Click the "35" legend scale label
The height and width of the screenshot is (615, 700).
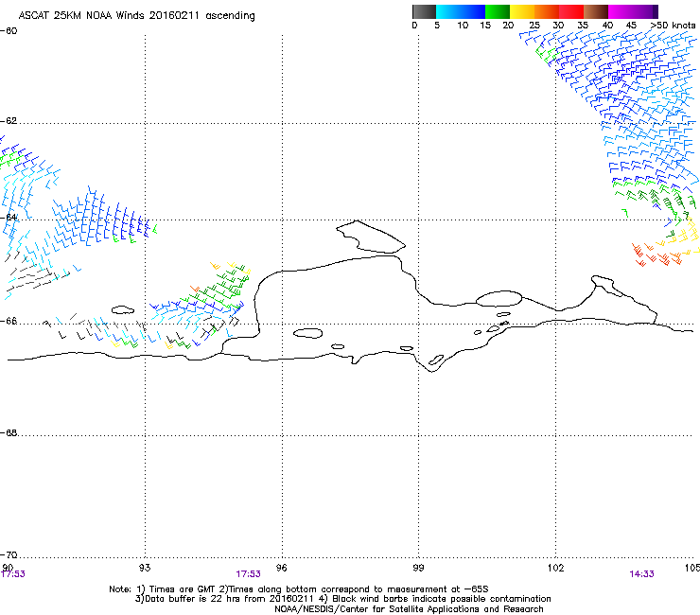coord(583,26)
